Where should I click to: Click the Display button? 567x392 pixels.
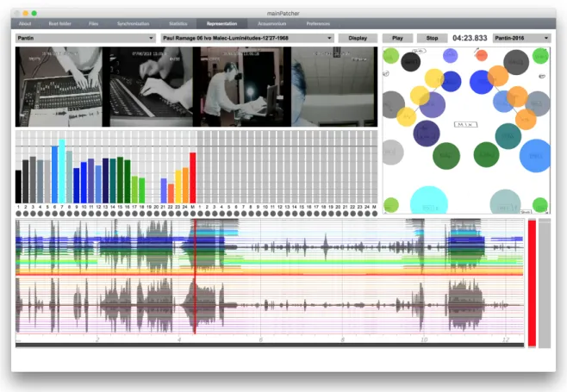pyautogui.click(x=358, y=38)
